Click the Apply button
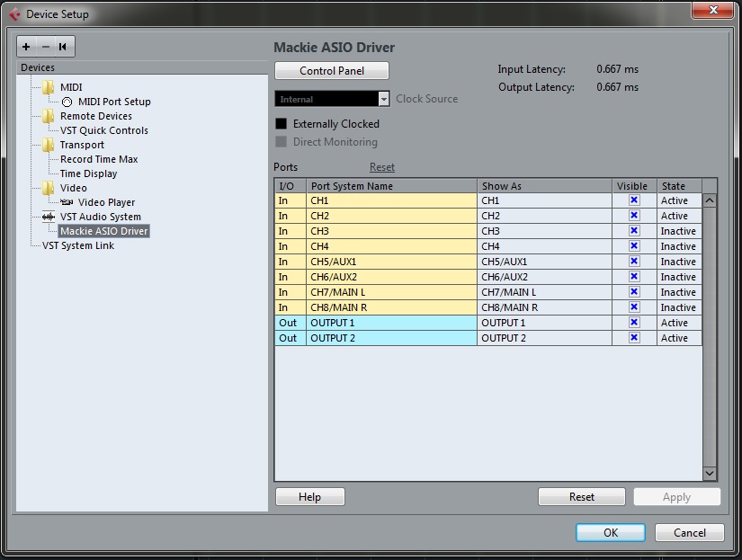The width and height of the screenshot is (742, 560). tap(676, 496)
